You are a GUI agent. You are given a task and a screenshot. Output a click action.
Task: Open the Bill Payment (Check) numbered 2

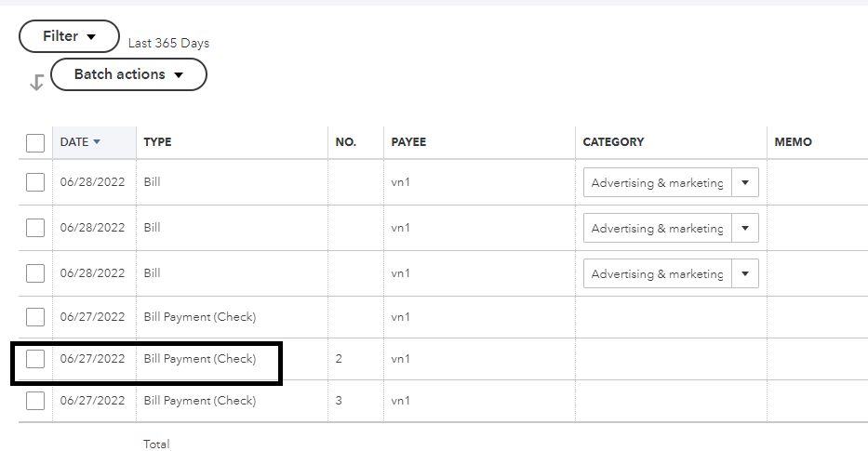(x=199, y=358)
